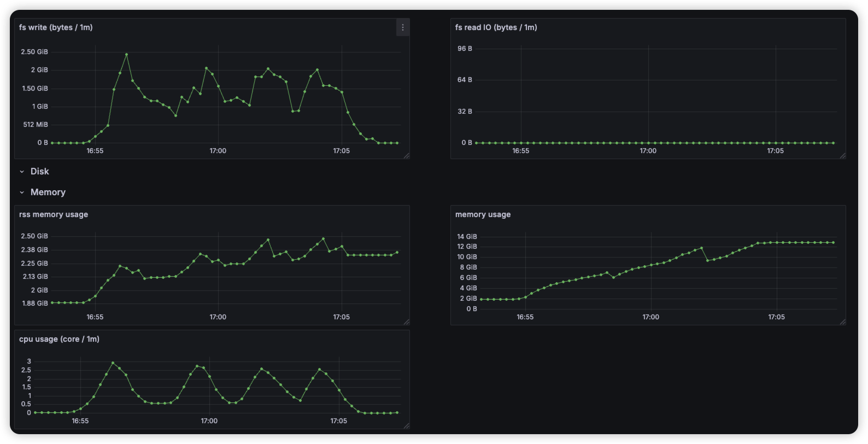Click the fs read IO panel resize handle

pyautogui.click(x=842, y=156)
